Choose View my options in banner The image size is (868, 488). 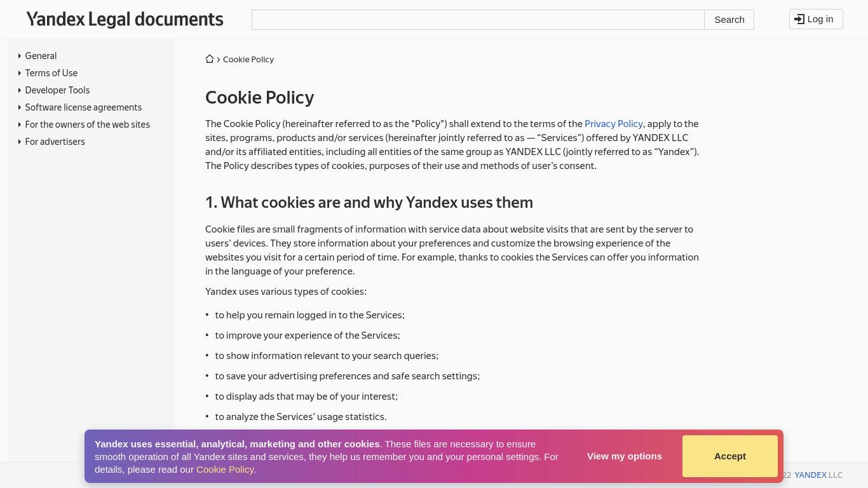[624, 456]
